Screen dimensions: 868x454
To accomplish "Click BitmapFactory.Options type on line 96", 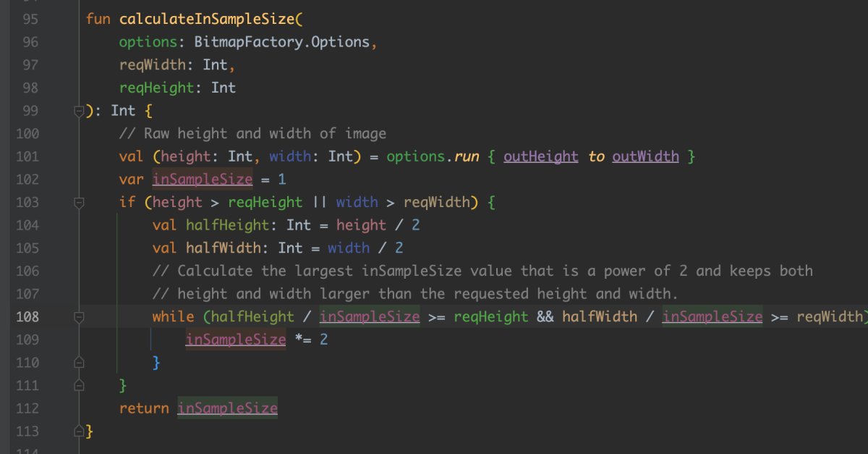I will coord(282,43).
